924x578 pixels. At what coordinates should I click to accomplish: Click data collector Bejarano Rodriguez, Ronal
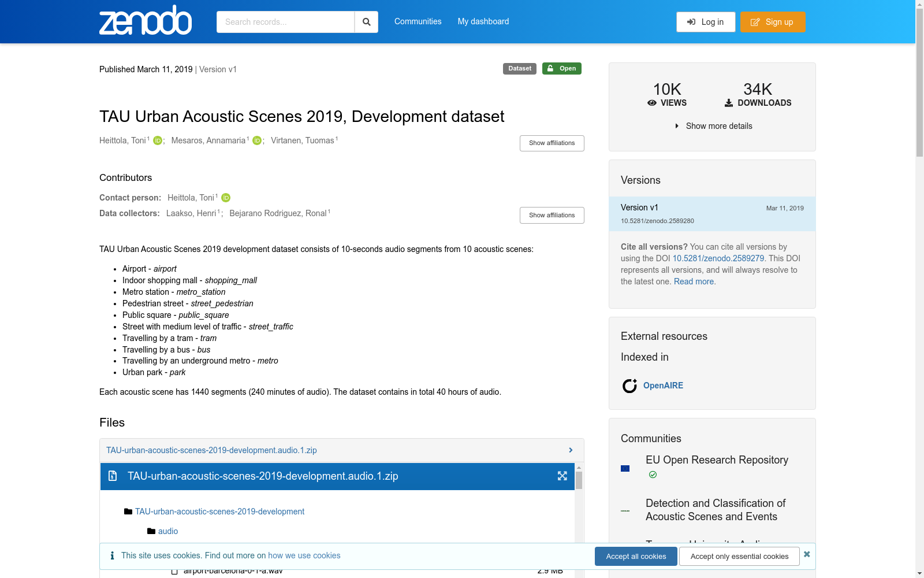278,213
